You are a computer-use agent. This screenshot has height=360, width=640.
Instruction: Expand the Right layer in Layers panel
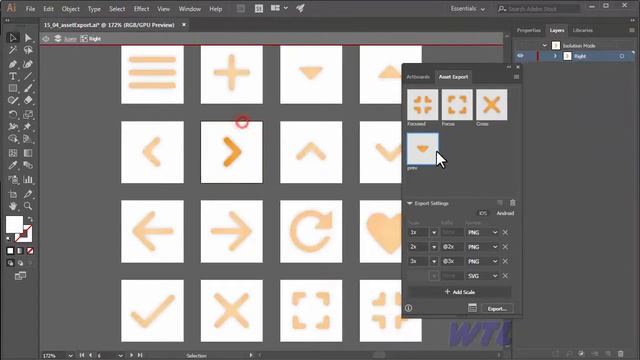click(x=555, y=56)
